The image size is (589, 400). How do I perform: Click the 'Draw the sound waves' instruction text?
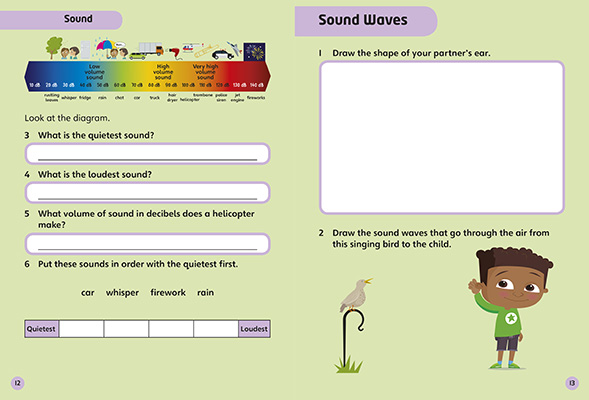pyautogui.click(x=441, y=238)
